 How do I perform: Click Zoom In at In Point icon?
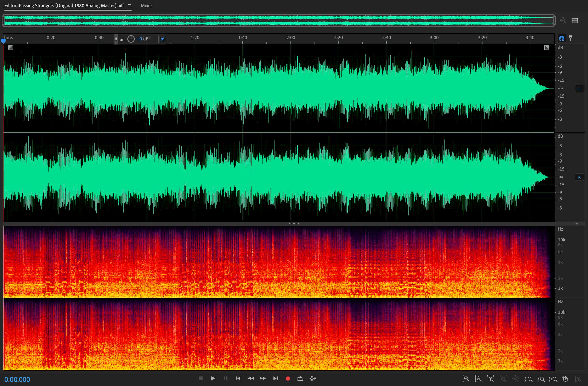528,379
